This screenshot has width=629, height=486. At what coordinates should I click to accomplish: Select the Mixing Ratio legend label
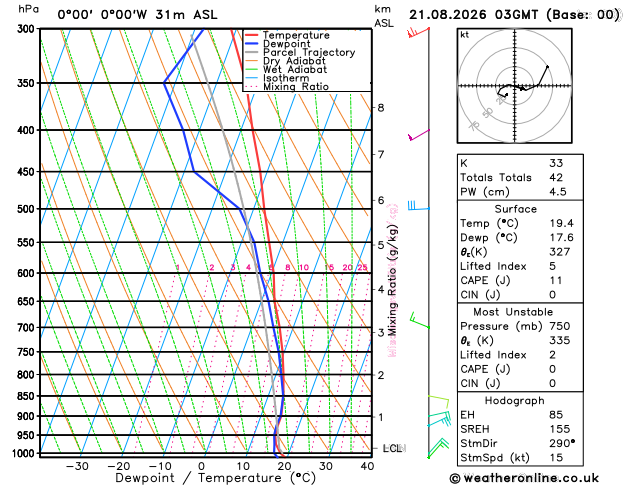[296, 87]
